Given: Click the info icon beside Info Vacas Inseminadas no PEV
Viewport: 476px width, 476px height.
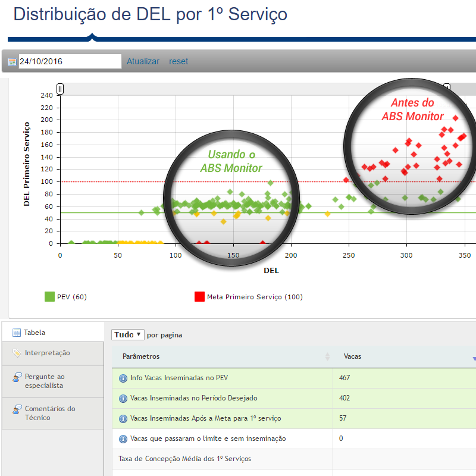Looking at the screenshot, I should coord(123,378).
